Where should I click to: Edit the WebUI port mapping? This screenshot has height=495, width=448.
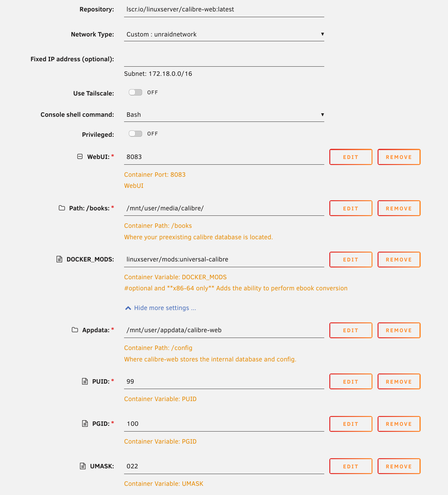[351, 157]
